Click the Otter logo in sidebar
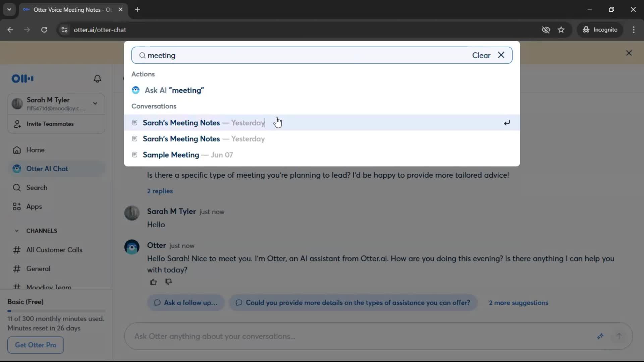Image resolution: width=644 pixels, height=362 pixels. (22, 79)
